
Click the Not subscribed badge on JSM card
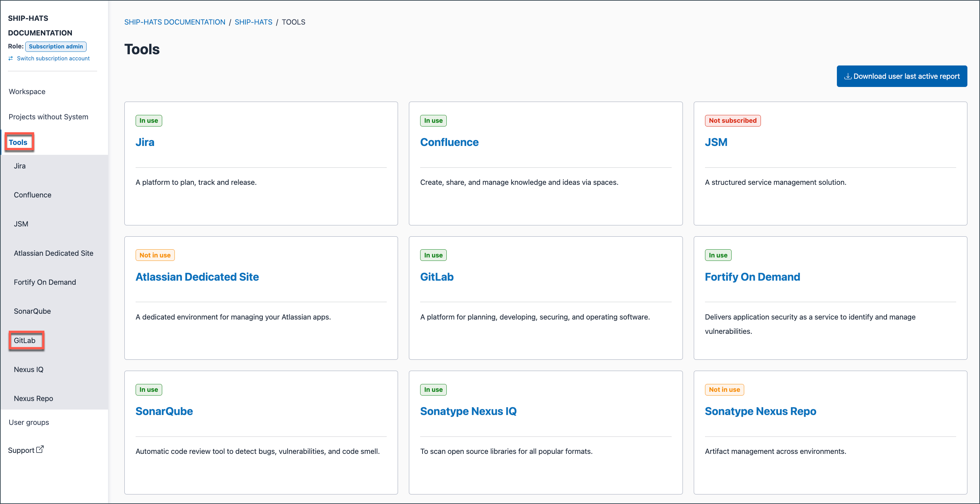[732, 121]
